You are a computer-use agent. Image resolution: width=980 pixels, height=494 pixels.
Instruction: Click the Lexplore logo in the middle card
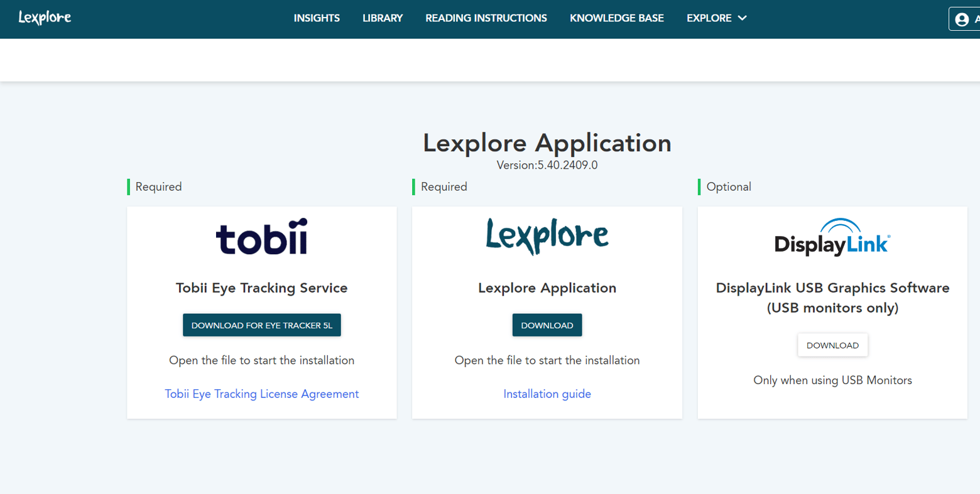pos(547,236)
